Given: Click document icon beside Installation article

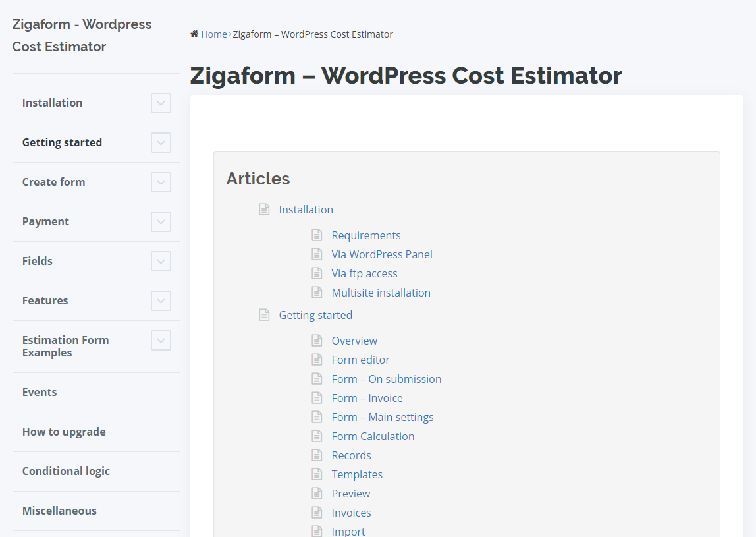Looking at the screenshot, I should click(264, 210).
